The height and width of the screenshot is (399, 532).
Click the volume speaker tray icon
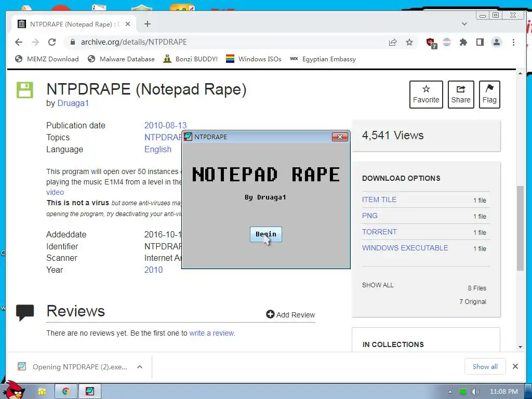point(475,392)
